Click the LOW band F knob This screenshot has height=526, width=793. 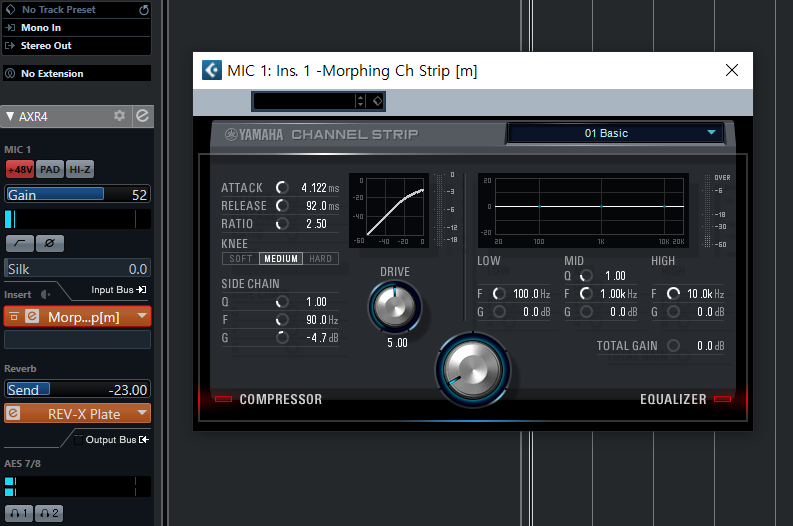tap(499, 293)
